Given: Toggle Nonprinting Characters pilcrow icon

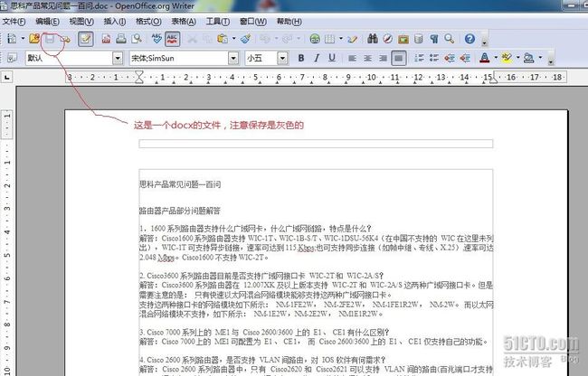Looking at the screenshot, I should click(x=434, y=39).
